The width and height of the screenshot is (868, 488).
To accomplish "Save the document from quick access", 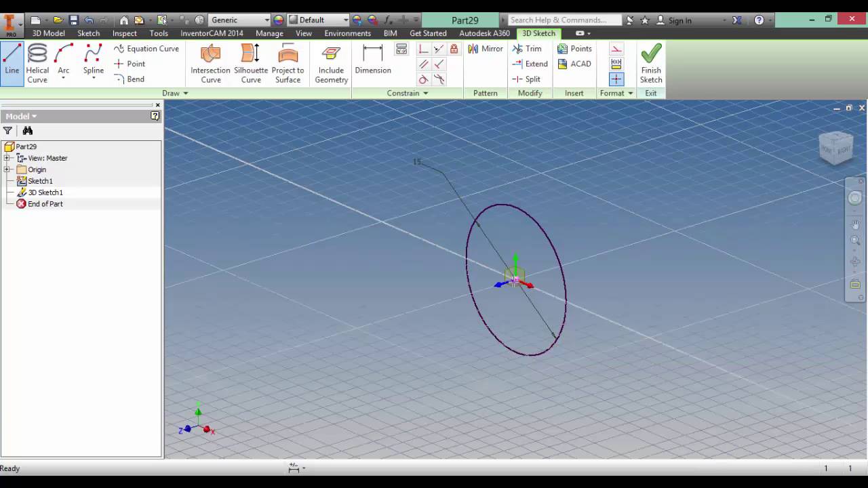I will [73, 20].
